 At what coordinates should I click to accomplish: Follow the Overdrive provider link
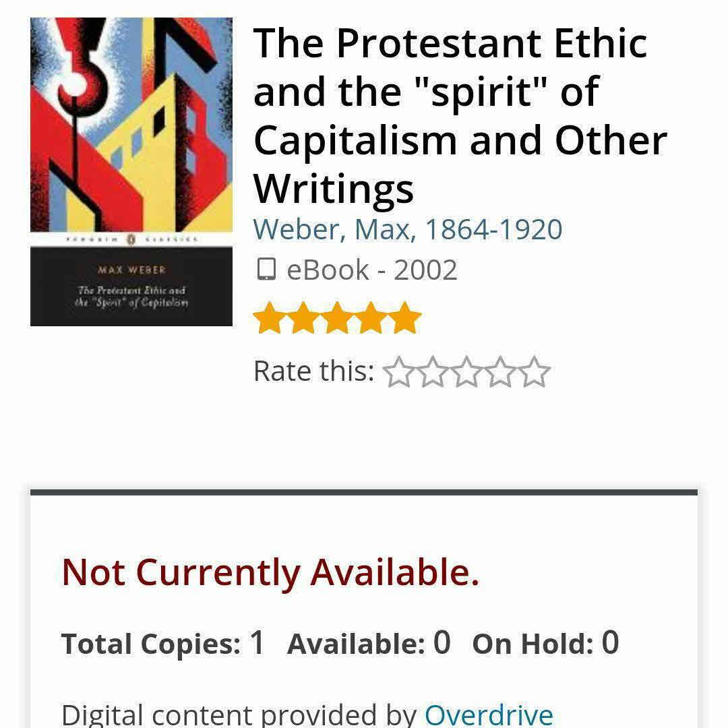[x=489, y=715]
